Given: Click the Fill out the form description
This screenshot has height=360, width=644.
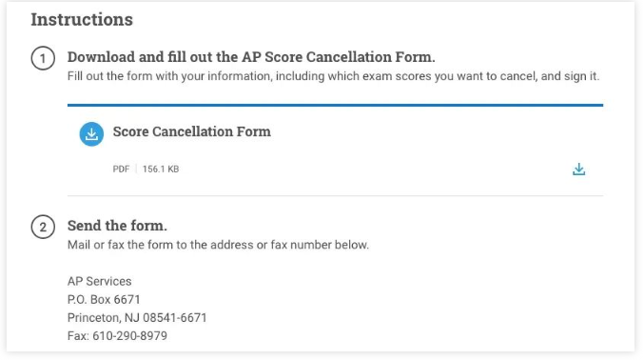Looking at the screenshot, I should pos(334,76).
